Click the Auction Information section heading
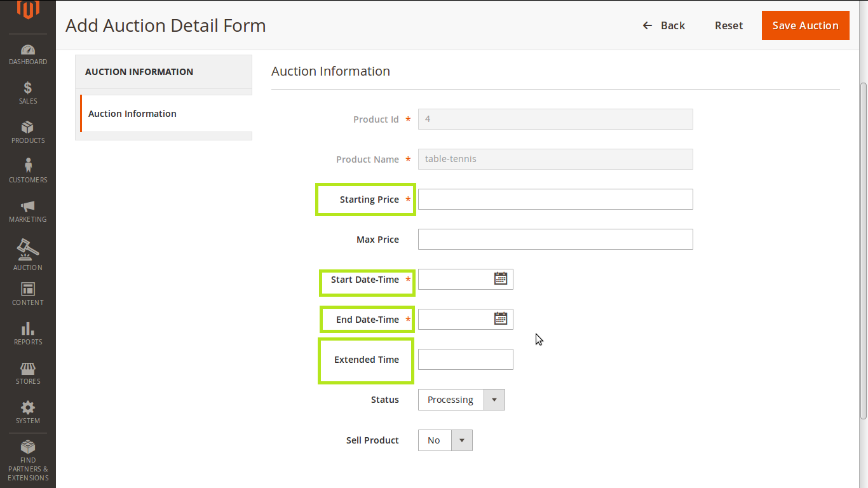The height and width of the screenshot is (488, 868). [x=330, y=71]
